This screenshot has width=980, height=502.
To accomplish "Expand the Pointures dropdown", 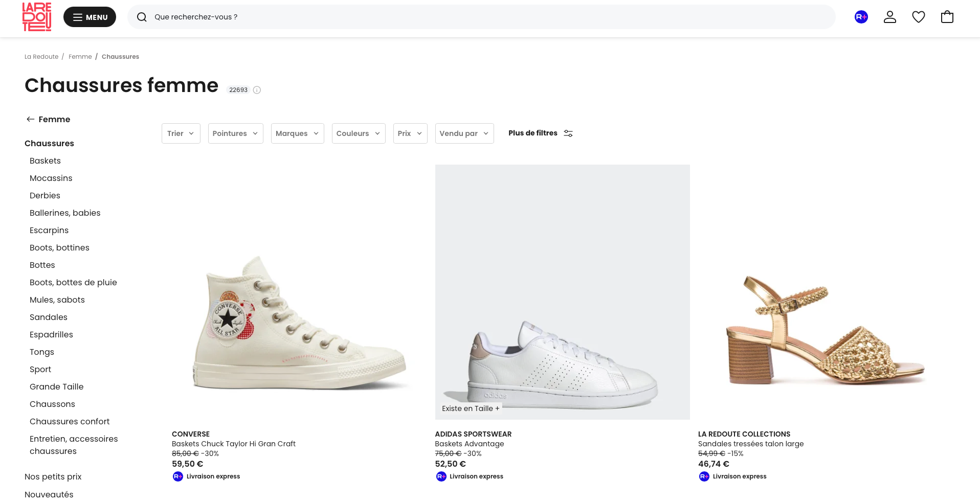I will [x=236, y=133].
